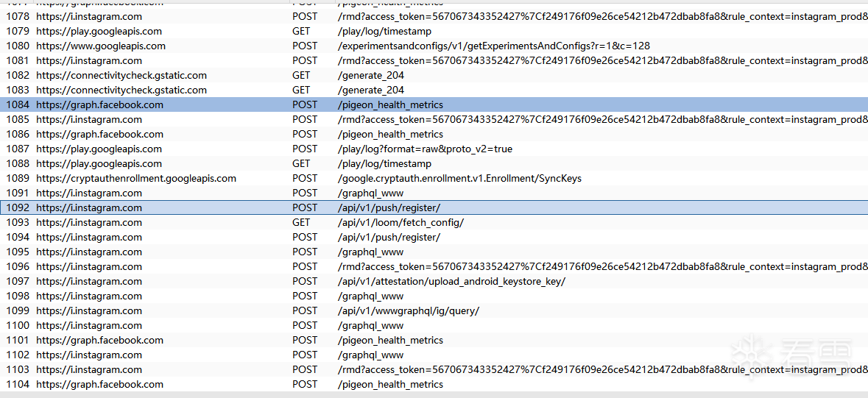Select request row 1085

[434, 120]
